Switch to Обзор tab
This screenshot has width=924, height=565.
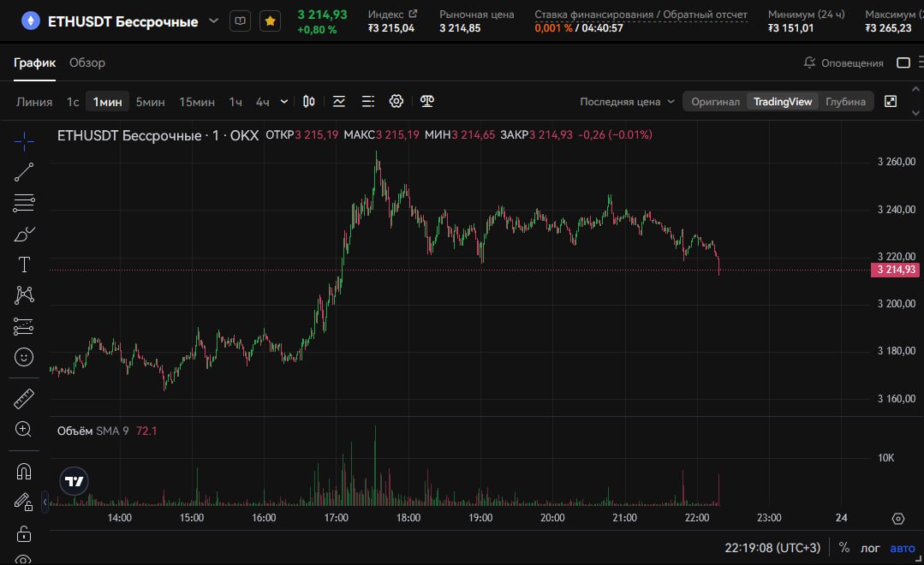point(87,63)
